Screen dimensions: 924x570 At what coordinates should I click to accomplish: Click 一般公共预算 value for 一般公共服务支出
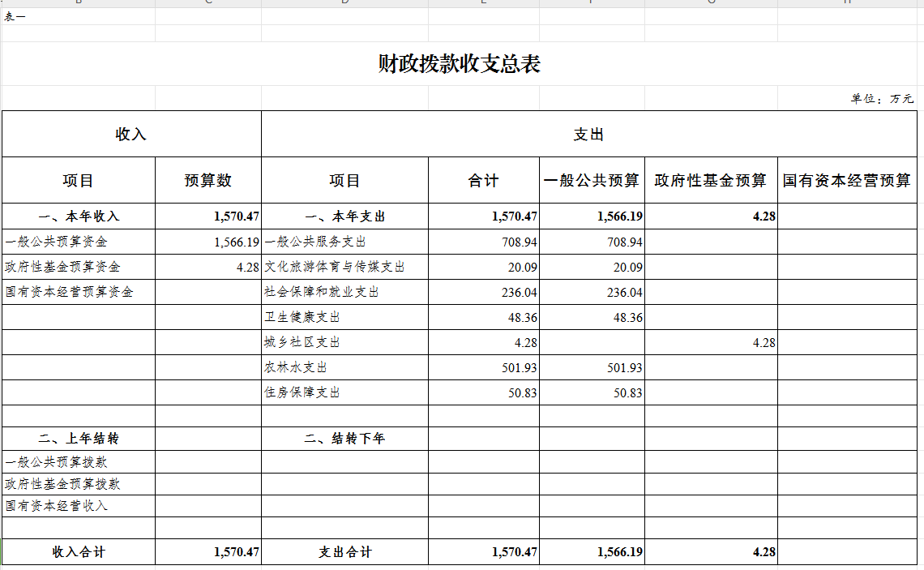coord(592,242)
